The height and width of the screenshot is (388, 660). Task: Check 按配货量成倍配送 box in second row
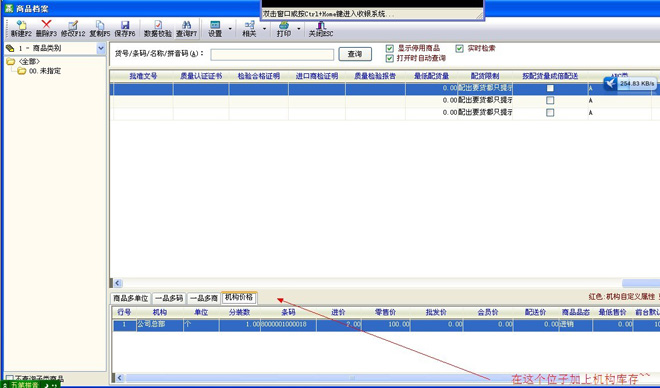[x=550, y=100]
